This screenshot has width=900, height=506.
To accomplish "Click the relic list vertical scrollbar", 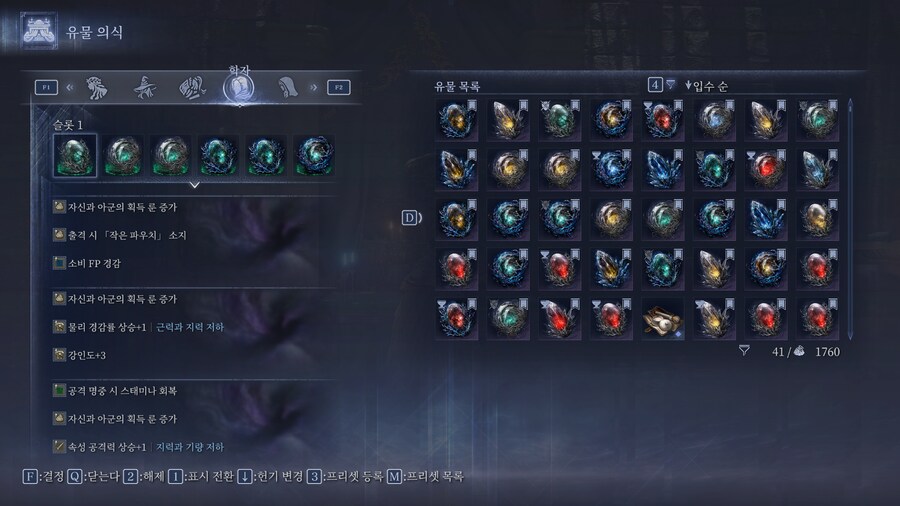I will (x=850, y=220).
